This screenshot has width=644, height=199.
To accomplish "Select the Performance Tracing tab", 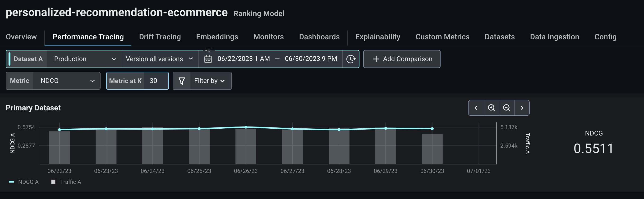I will (x=88, y=37).
